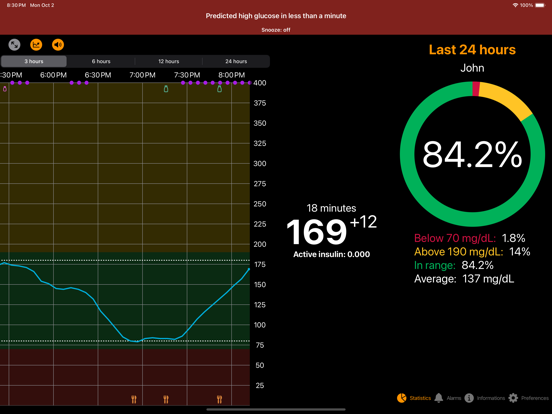Tap the 7:00 PM time axis label
This screenshot has width=552, height=414.
[142, 75]
